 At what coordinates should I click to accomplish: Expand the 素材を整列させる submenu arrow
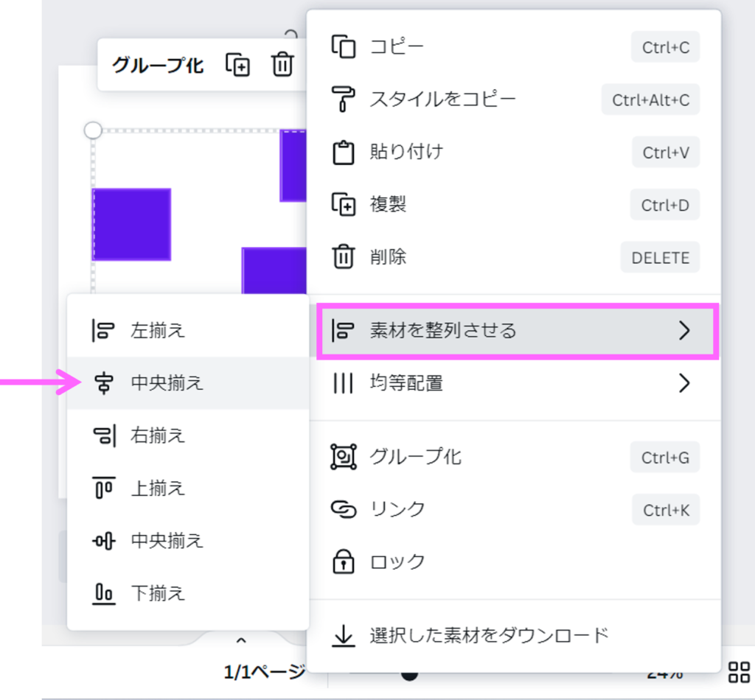click(x=684, y=331)
